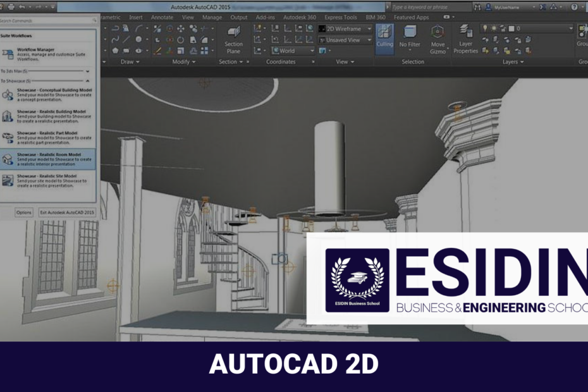The image size is (588, 392).
Task: Toggle the layer light bulb on/off
Action: (485, 28)
